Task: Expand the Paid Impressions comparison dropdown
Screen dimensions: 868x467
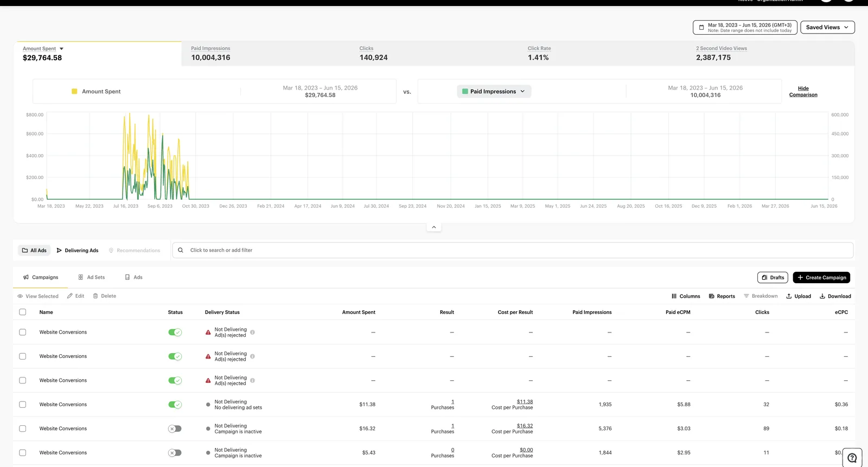Action: point(494,92)
